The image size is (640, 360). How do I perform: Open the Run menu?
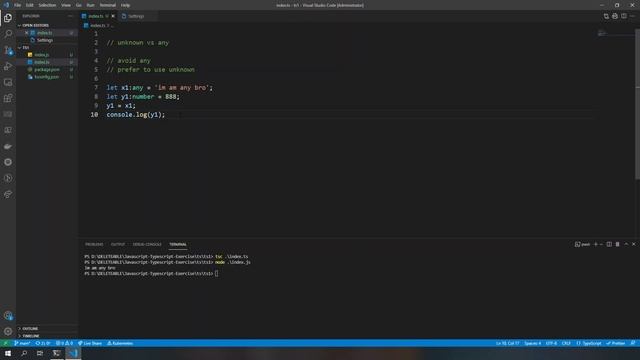point(91,5)
